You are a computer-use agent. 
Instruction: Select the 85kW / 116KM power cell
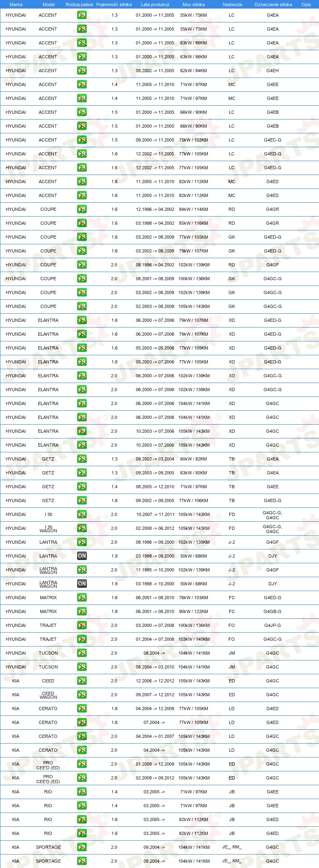pos(194,223)
